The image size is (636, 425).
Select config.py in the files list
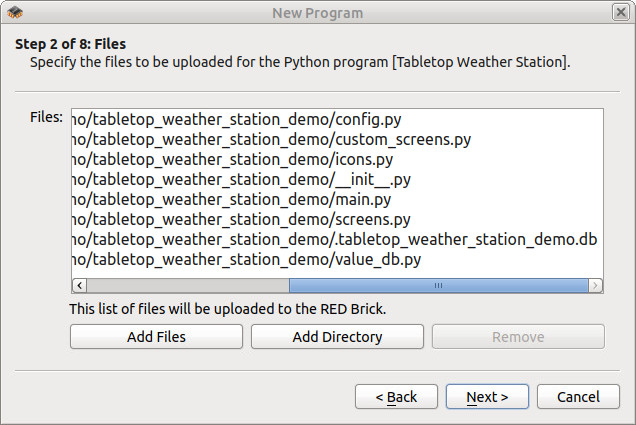coord(337,120)
